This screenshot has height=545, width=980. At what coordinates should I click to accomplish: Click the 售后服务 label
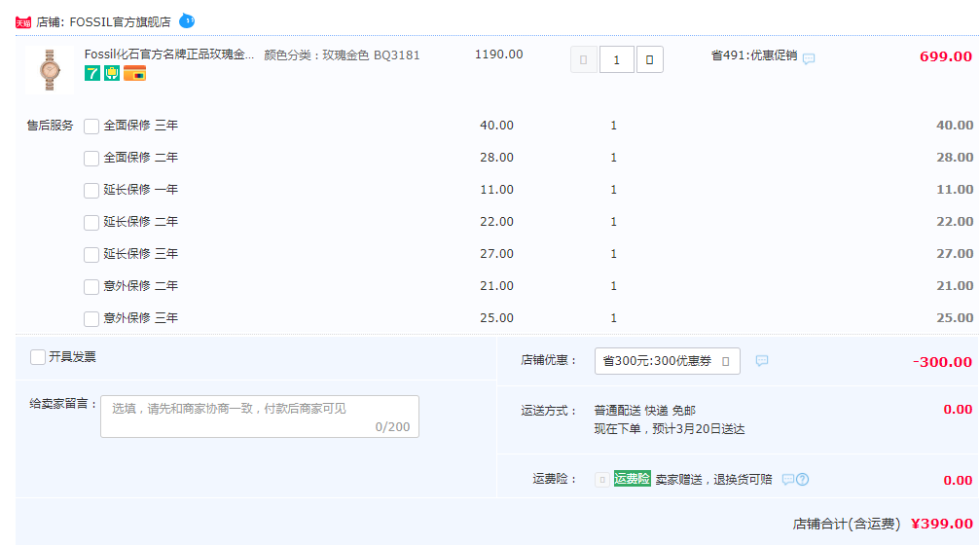(x=50, y=126)
